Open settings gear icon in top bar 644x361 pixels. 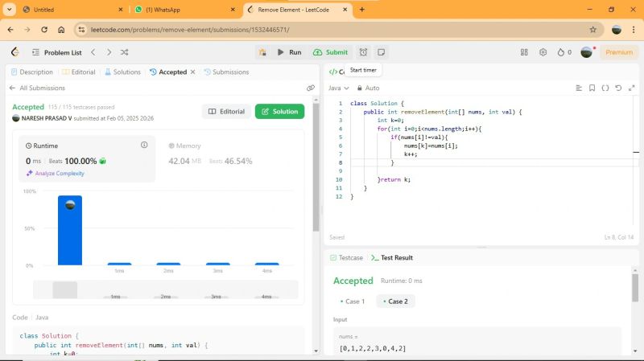pos(543,52)
